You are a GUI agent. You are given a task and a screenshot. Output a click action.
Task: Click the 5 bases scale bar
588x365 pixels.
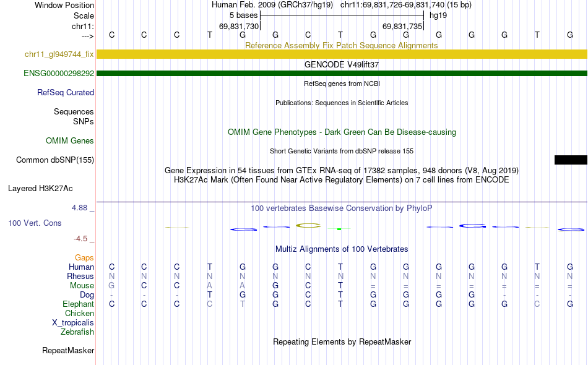(x=342, y=15)
